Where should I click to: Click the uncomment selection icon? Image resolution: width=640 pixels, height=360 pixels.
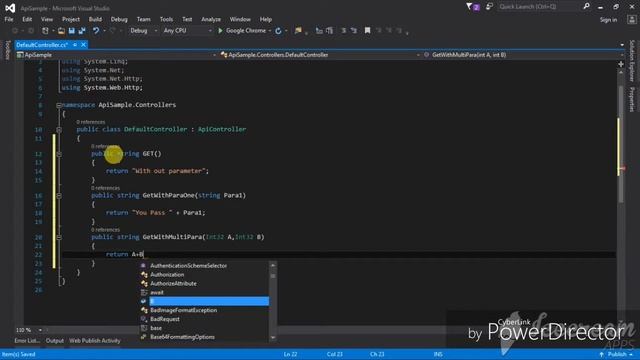tap(354, 31)
